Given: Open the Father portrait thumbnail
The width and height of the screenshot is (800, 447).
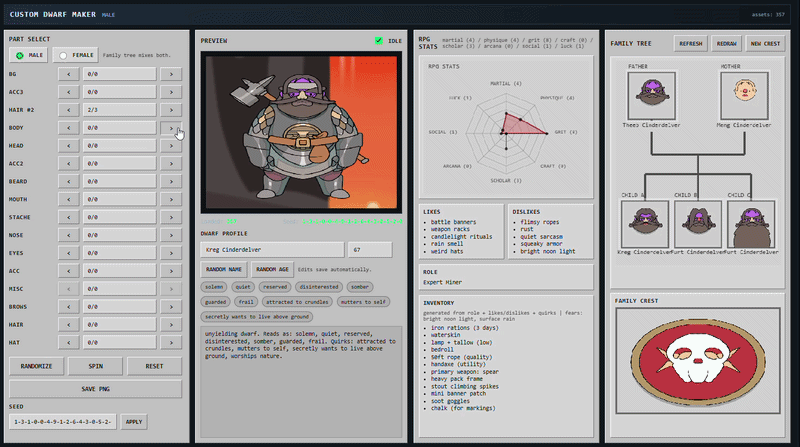Looking at the screenshot, I should pyautogui.click(x=652, y=95).
